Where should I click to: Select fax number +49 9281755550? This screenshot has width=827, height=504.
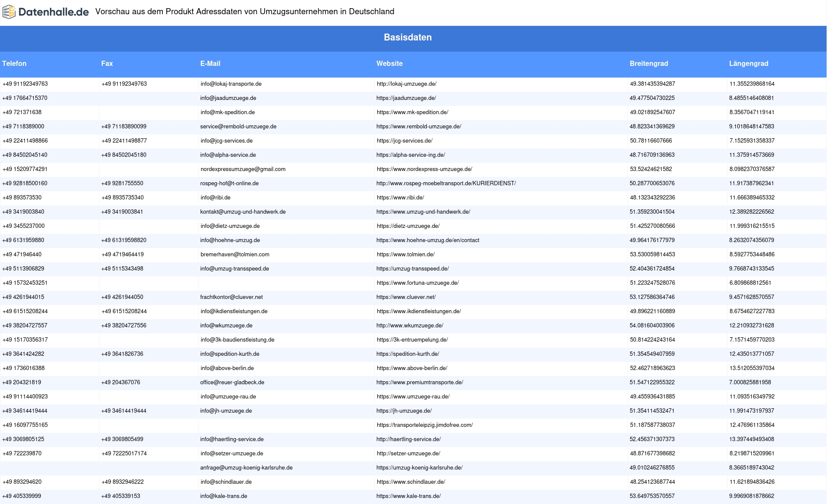coord(122,184)
